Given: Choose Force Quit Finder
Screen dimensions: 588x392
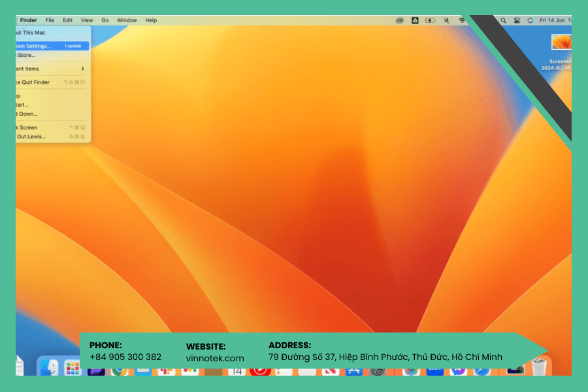Looking at the screenshot, I should (52, 82).
